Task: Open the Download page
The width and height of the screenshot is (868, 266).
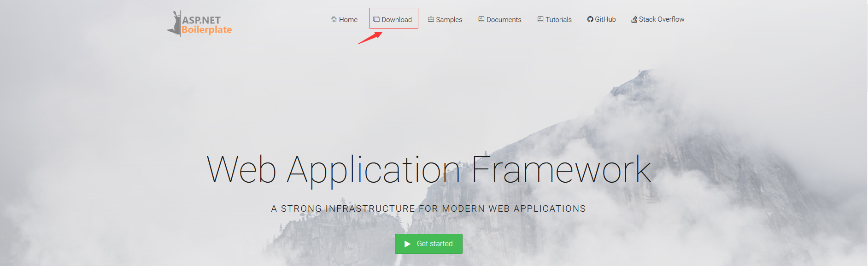Action: (x=393, y=19)
